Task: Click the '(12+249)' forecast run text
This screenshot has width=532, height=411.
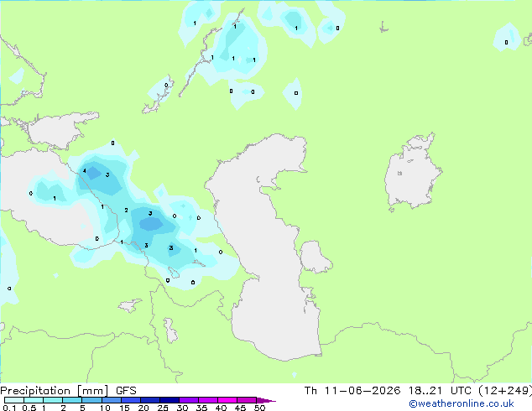Action: click(505, 391)
